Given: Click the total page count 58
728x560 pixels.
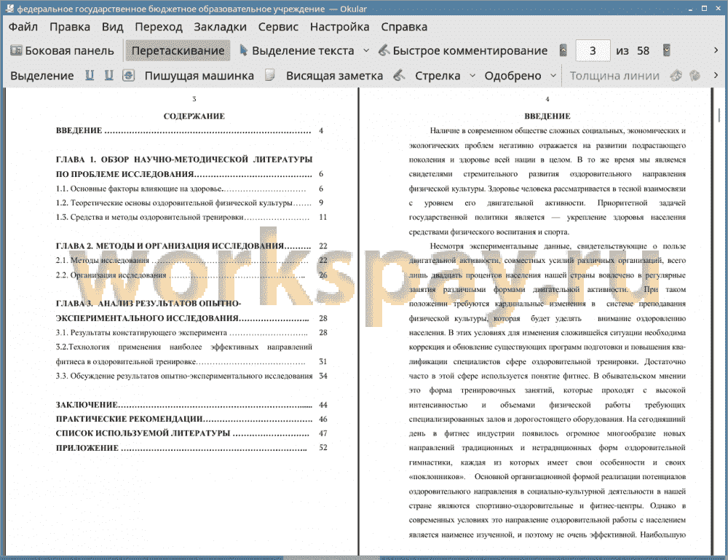Looking at the screenshot, I should pos(643,51).
